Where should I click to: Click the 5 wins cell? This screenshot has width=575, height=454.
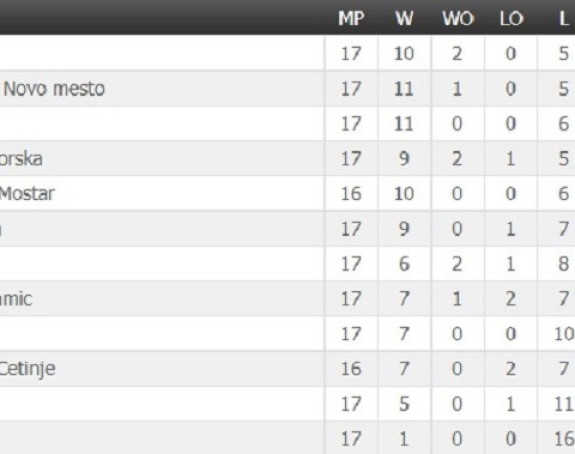click(404, 404)
